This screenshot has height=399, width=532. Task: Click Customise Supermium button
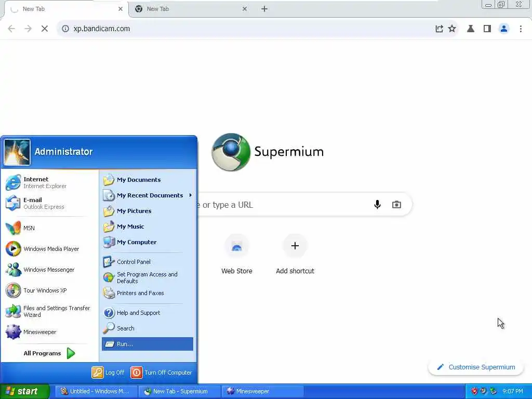click(476, 367)
